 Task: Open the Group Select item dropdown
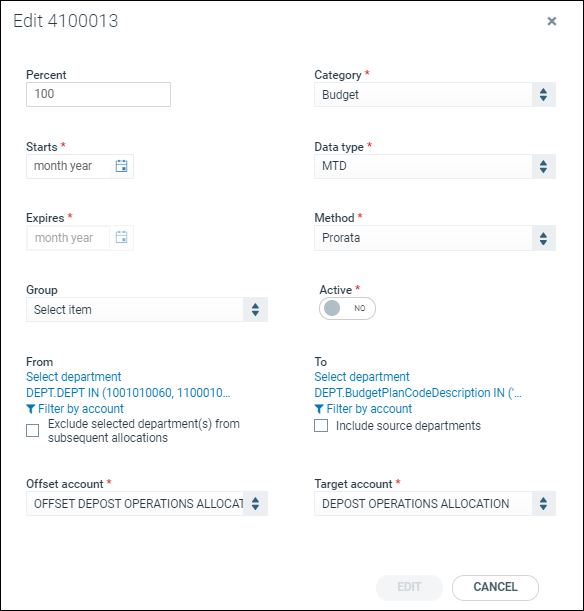[147, 310]
